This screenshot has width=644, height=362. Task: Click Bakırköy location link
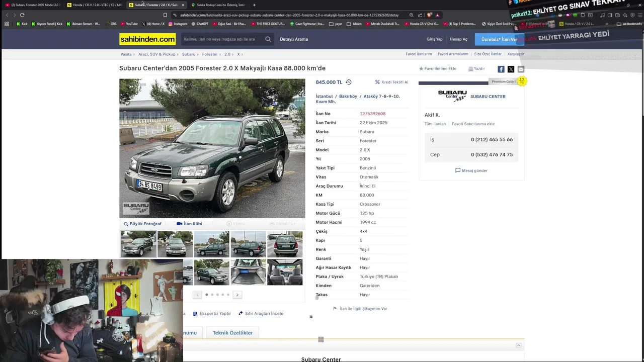[x=348, y=96]
